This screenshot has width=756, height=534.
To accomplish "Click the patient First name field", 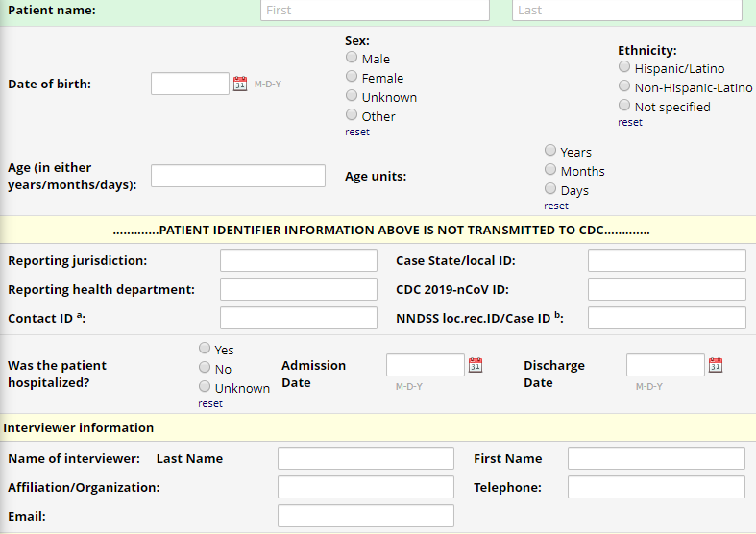I will point(375,10).
